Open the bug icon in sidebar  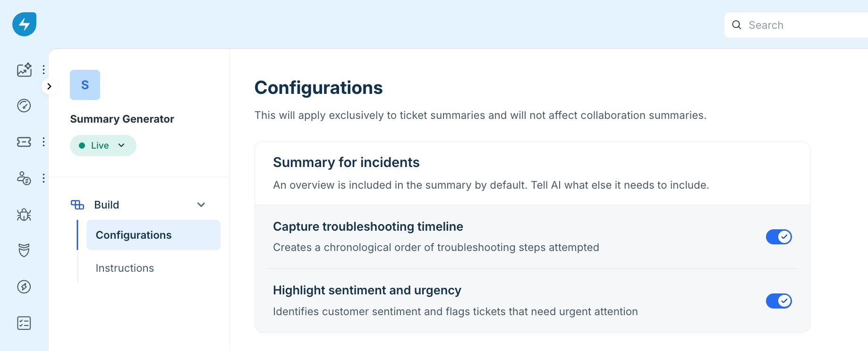pyautogui.click(x=24, y=215)
